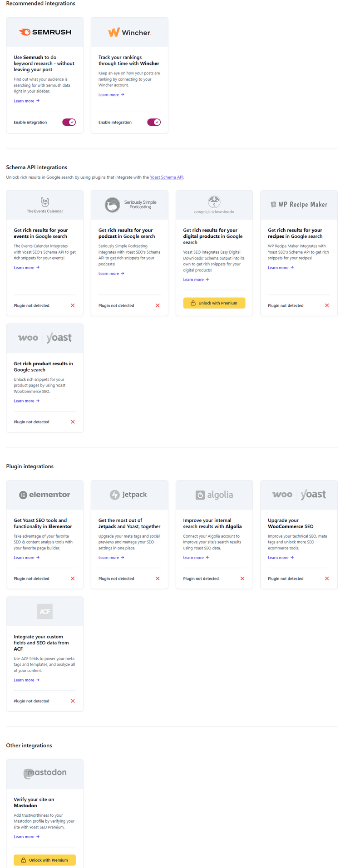
Task: Click the ACF logo
Action: point(45,611)
